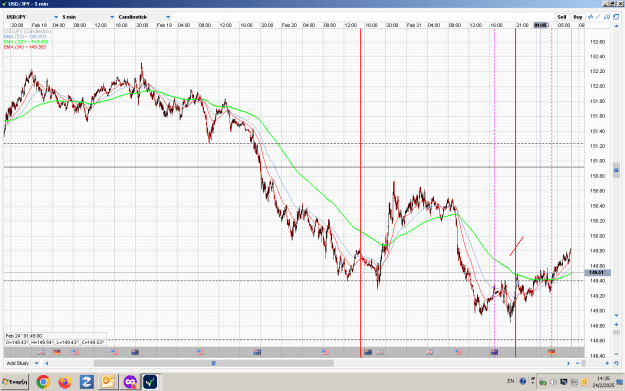Open the studies/indicators wave icon
This screenshot has width=625, height=391.
tap(590, 17)
